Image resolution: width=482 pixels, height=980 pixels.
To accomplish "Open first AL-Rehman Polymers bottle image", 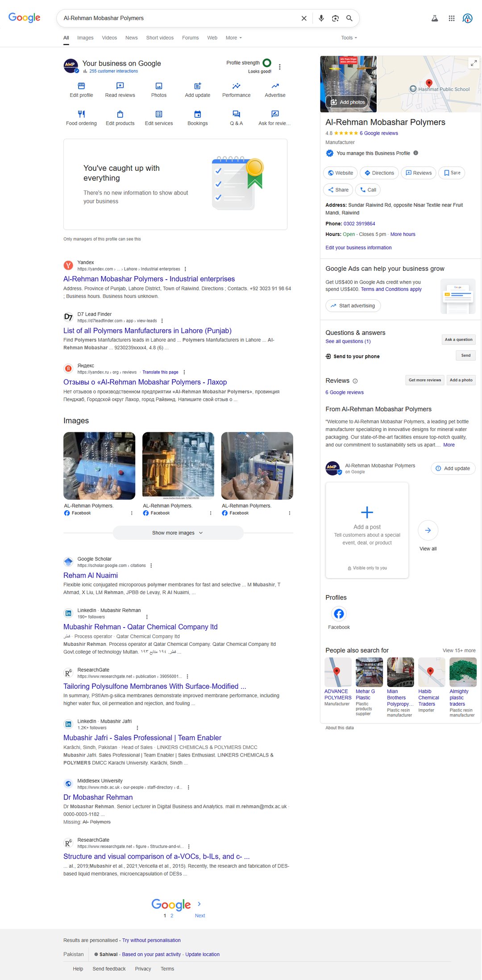I will click(99, 466).
